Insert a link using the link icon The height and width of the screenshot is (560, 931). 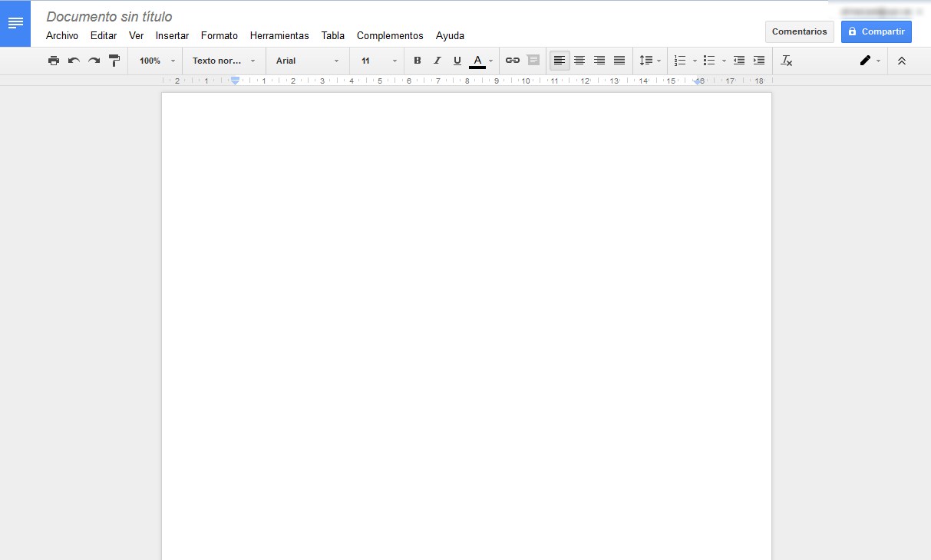[513, 61]
